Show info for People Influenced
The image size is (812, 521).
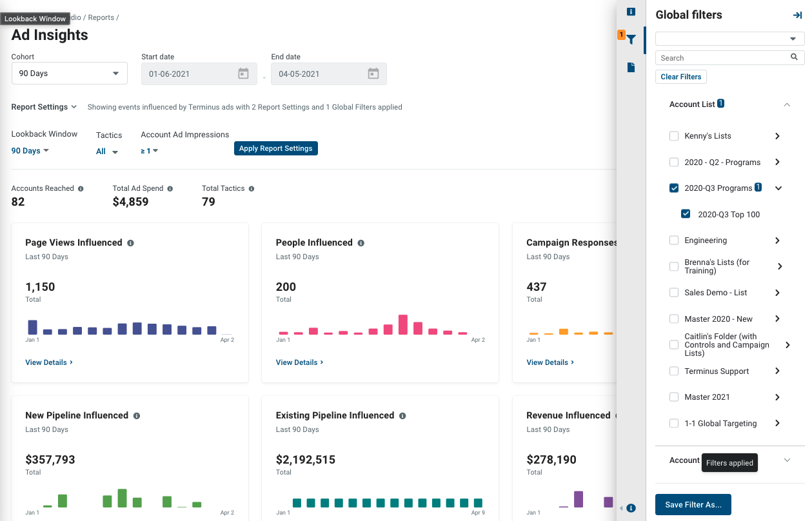click(x=361, y=243)
